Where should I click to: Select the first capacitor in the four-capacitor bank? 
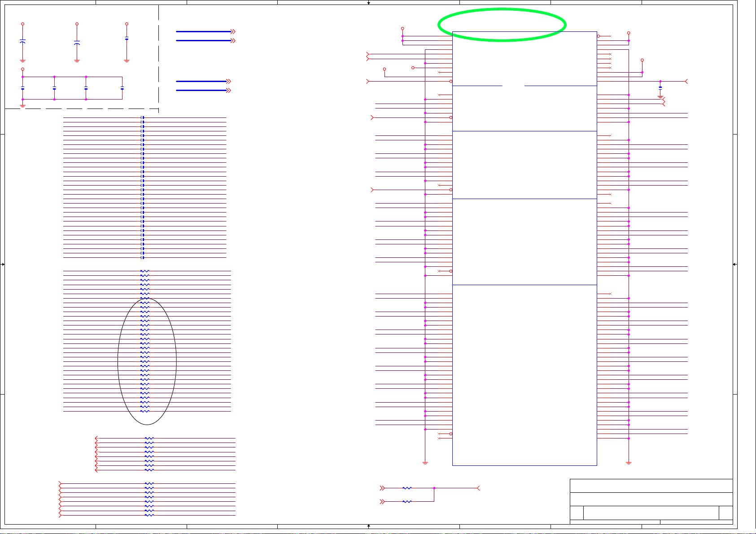tap(22, 88)
